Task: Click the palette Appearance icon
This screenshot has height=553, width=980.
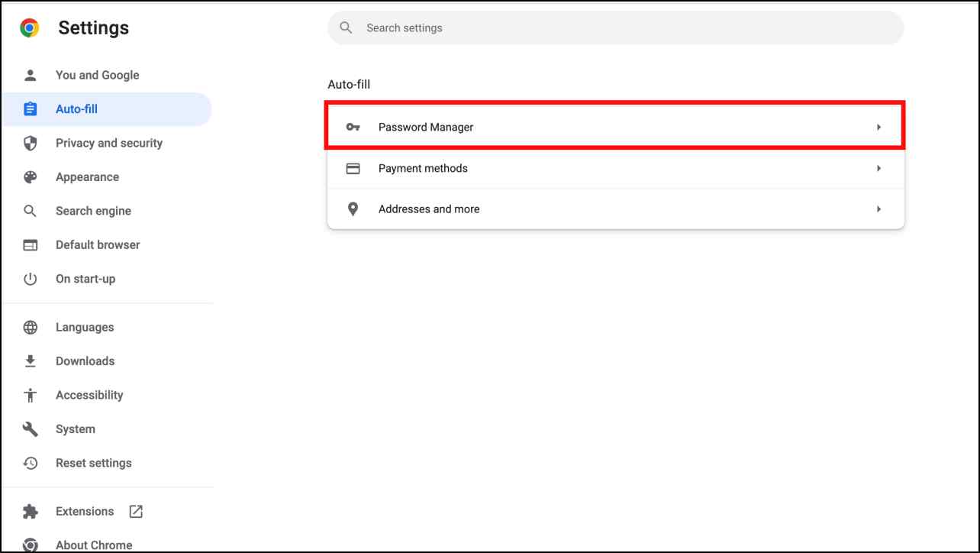Action: 30,177
